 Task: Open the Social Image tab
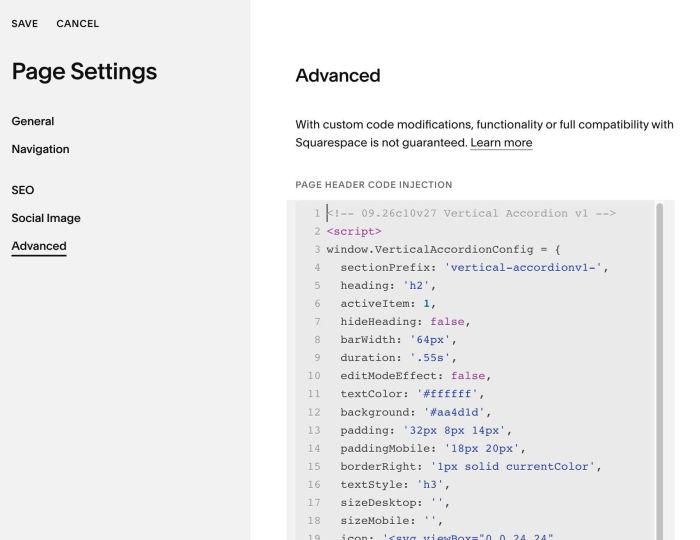point(46,218)
